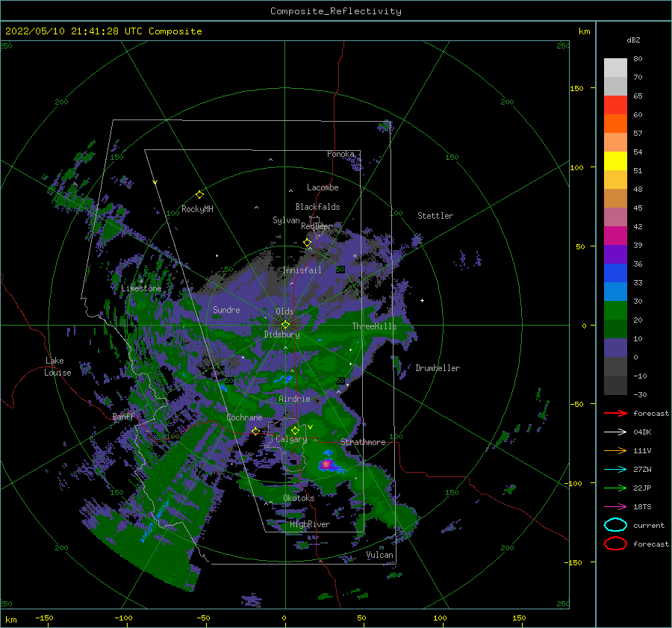Pick the red 65–60 dBZ color band
This screenshot has width=672, height=628.
click(x=615, y=105)
